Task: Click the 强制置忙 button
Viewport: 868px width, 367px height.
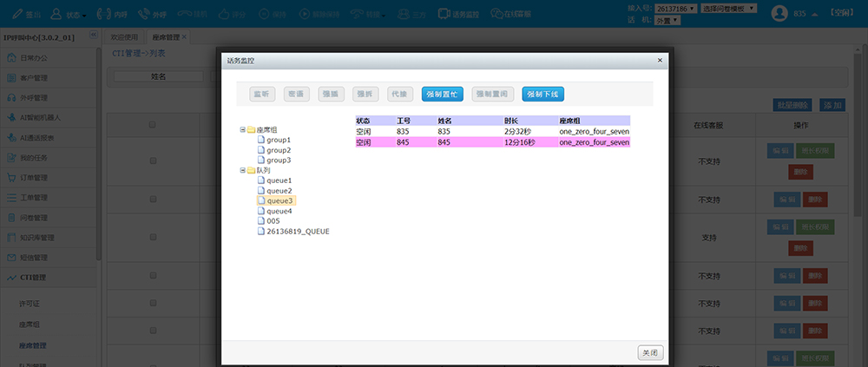Action: [443, 94]
